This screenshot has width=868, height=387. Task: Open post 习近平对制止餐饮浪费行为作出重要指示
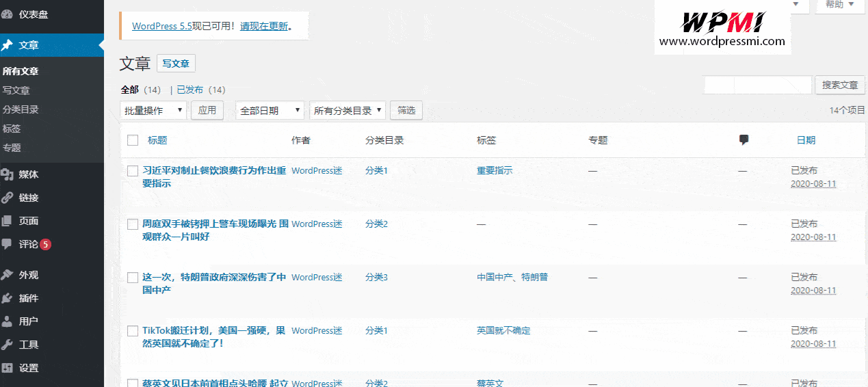(214, 177)
